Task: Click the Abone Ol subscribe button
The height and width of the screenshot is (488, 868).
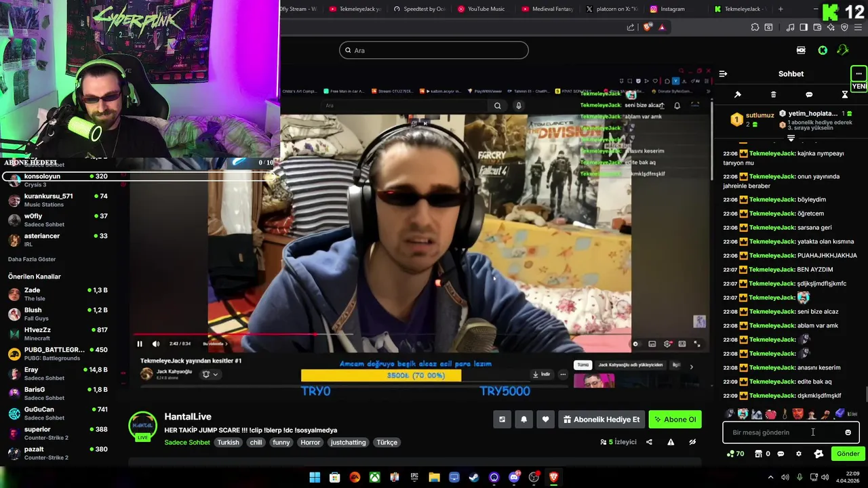Action: tap(675, 420)
